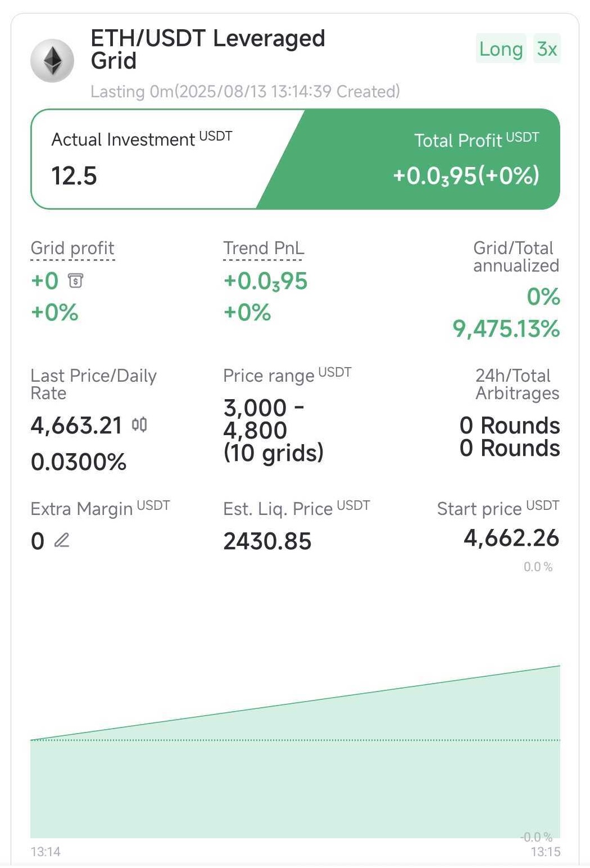Viewport: 590px width, 868px height.
Task: Edit Extra Margin with the pencil icon
Action: [62, 540]
